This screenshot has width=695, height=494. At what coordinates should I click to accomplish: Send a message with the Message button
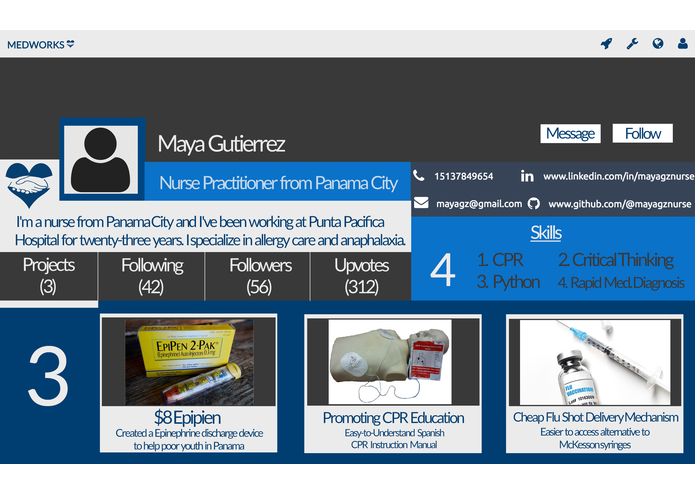(x=570, y=133)
